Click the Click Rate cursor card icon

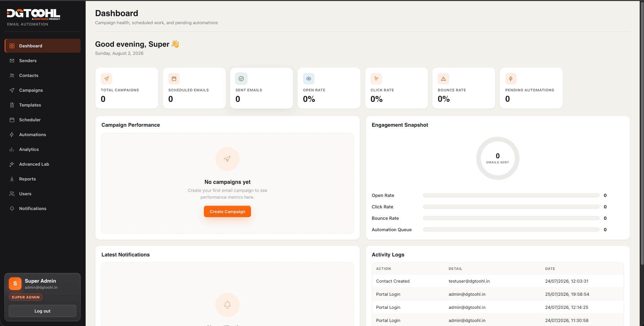pos(376,79)
